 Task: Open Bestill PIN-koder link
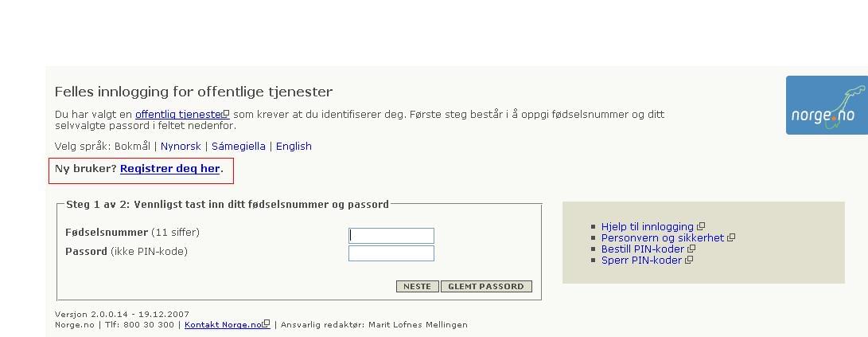643,249
